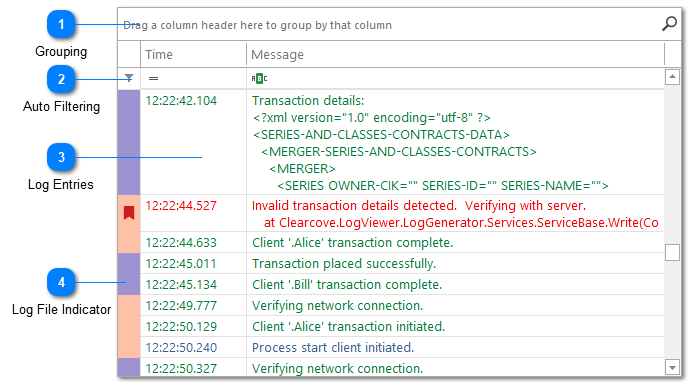Sort by the Time column header
Image resolution: width=691 pixels, height=386 pixels.
tap(193, 55)
